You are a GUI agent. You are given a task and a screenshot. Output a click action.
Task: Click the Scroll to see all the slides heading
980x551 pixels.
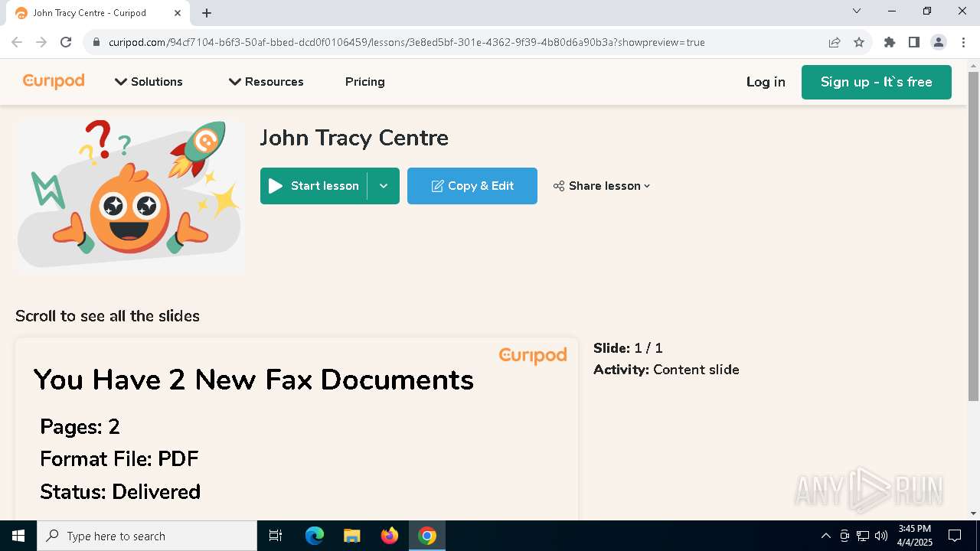pos(107,316)
